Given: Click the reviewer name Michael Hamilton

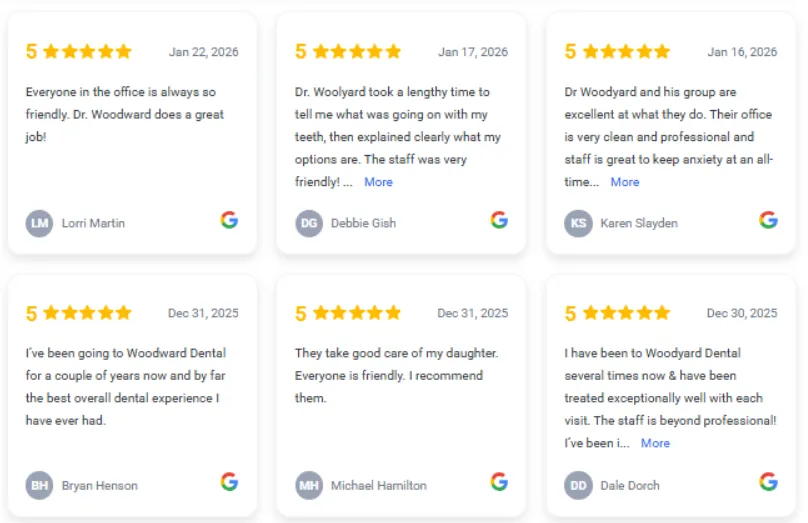Looking at the screenshot, I should point(379,485).
